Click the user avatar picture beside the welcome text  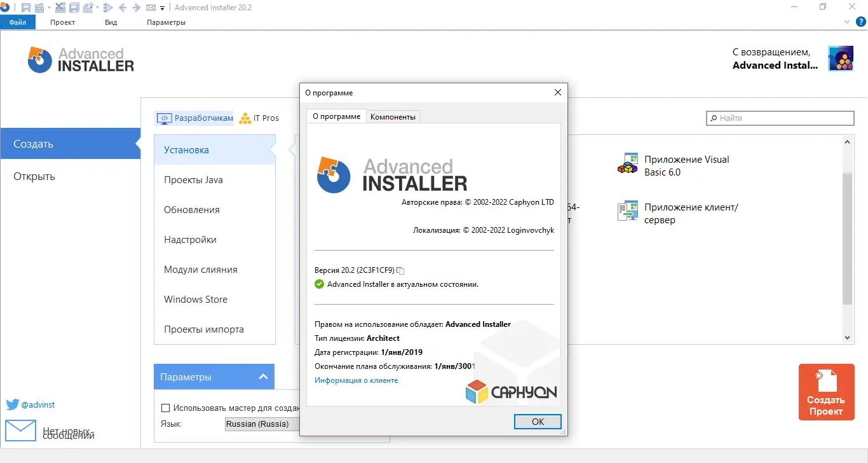tap(841, 59)
